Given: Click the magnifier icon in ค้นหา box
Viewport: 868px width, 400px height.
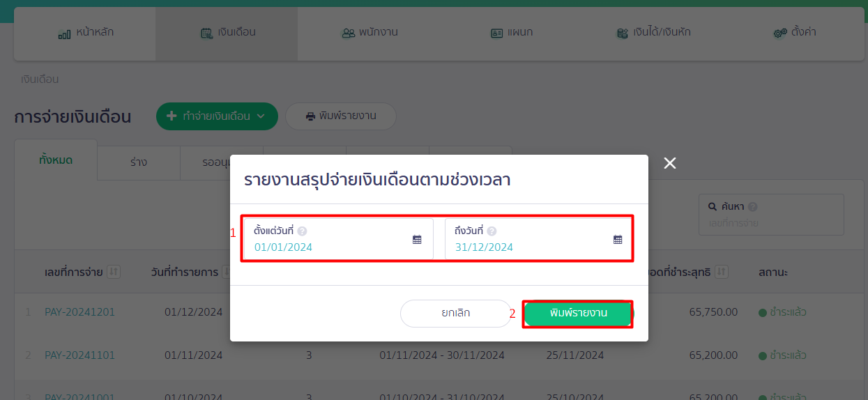Looking at the screenshot, I should 713,207.
